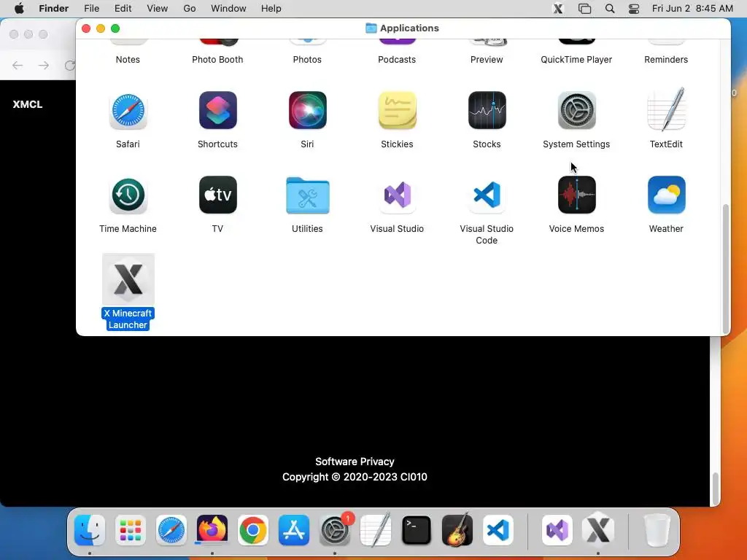Open the Safari app in Applications
This screenshot has height=560, width=747.
(x=128, y=111)
